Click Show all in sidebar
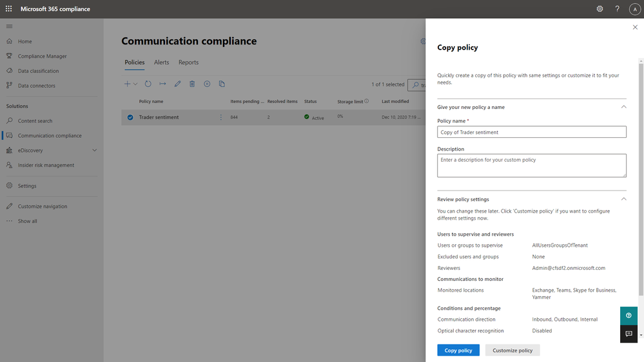Viewport: 644px width, 362px height. (x=27, y=221)
